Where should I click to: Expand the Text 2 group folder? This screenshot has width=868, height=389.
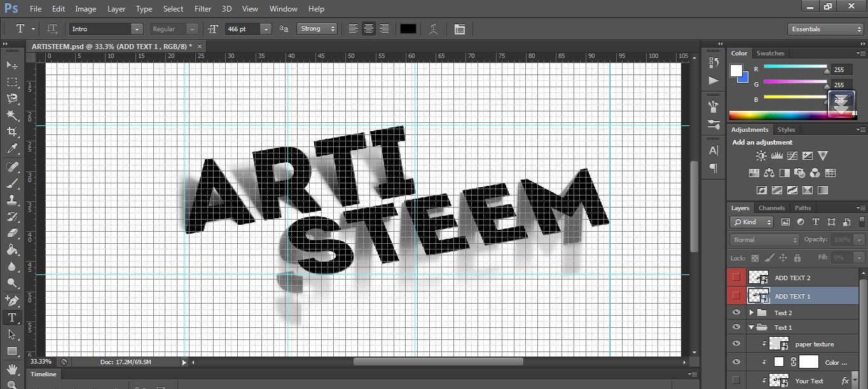(x=752, y=313)
